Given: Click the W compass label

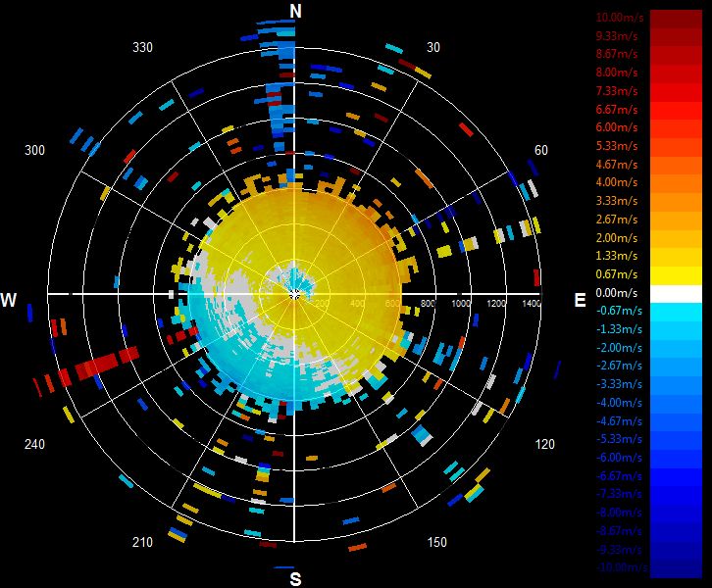Looking at the screenshot, I should click(x=9, y=300).
